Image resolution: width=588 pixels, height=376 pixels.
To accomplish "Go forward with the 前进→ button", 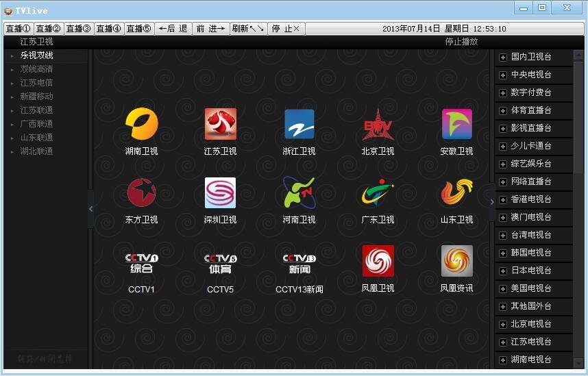I will (211, 29).
